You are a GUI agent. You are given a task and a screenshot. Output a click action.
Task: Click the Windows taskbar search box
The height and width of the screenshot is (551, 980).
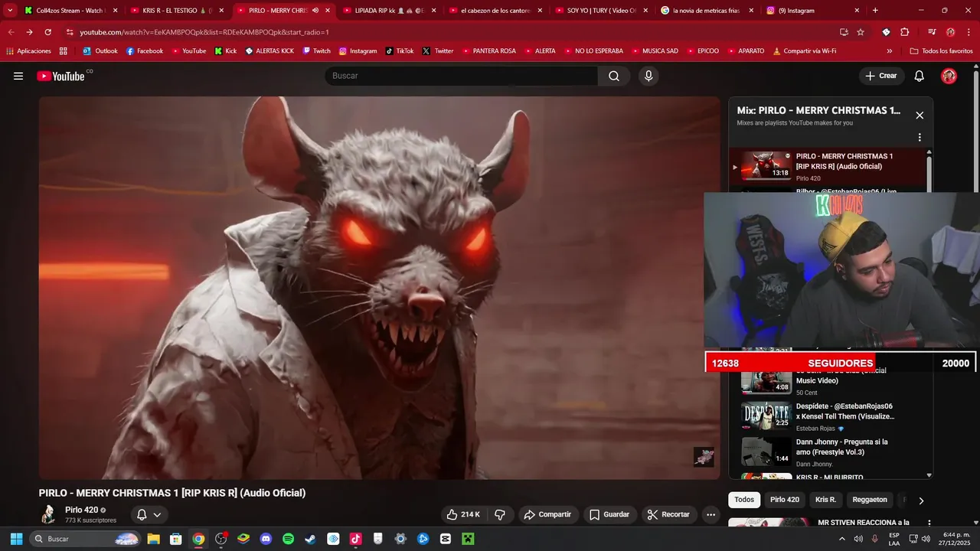pyautogui.click(x=86, y=539)
